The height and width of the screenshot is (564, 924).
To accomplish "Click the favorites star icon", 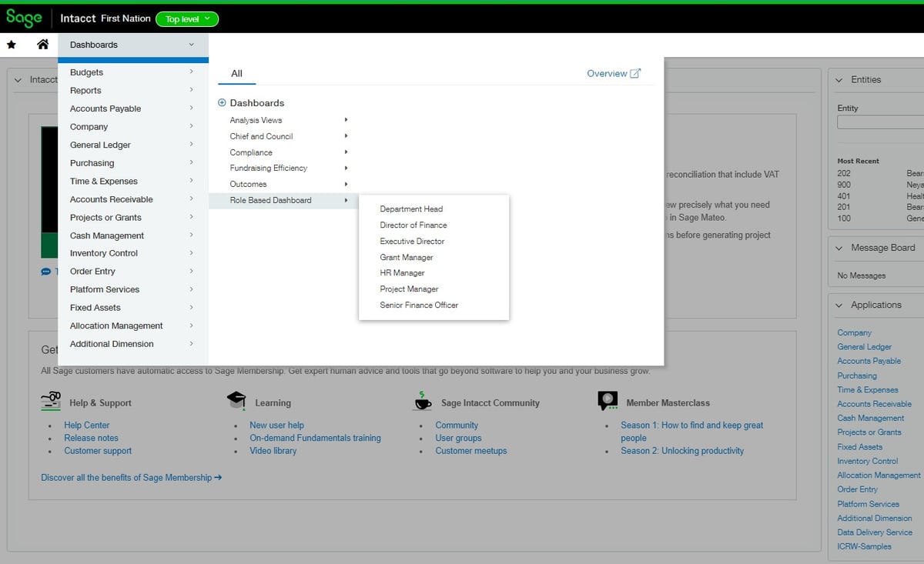I will tap(11, 45).
